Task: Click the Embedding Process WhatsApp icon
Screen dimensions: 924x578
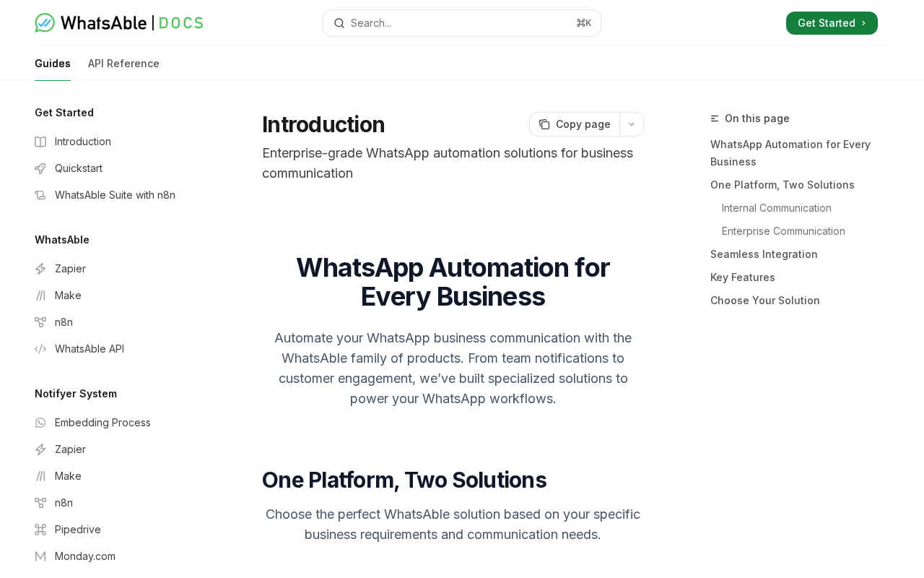Action: click(x=40, y=423)
